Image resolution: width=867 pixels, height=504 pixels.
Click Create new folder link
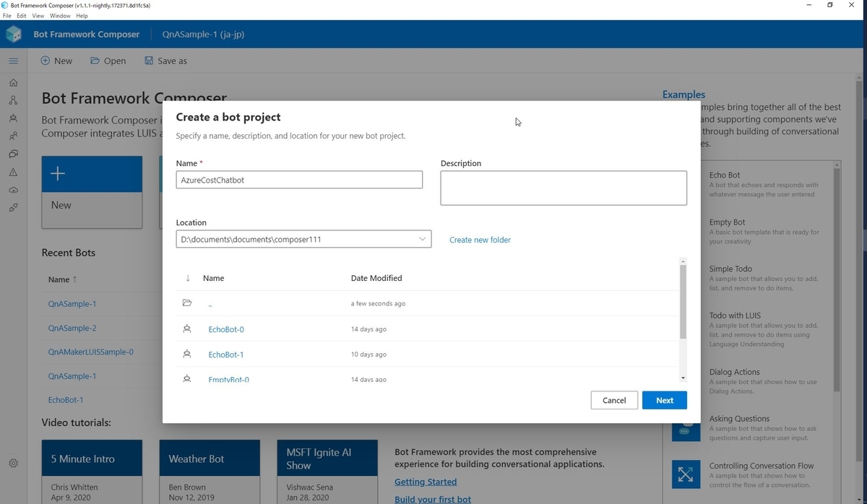tap(480, 240)
